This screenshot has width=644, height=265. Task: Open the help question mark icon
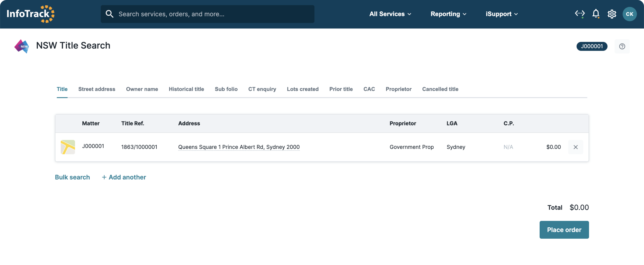tap(622, 46)
